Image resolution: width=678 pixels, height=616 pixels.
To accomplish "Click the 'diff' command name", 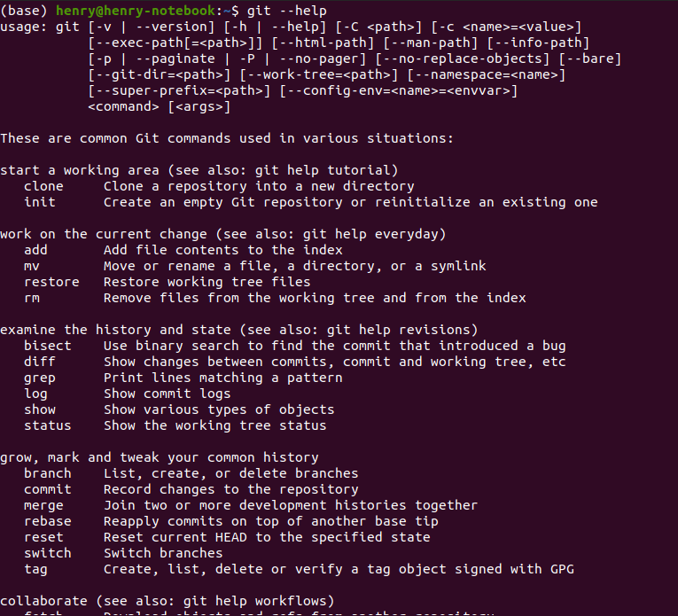I will coord(40,362).
